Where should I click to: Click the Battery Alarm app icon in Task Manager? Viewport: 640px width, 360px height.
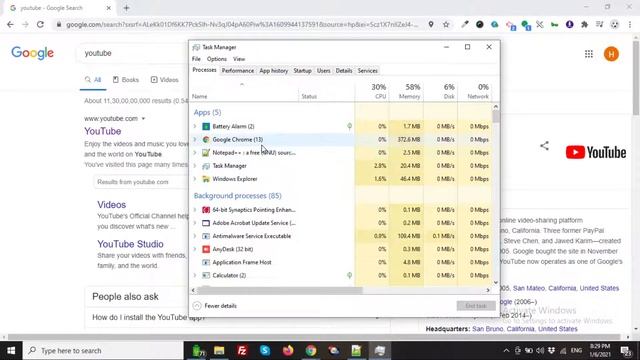(x=206, y=127)
